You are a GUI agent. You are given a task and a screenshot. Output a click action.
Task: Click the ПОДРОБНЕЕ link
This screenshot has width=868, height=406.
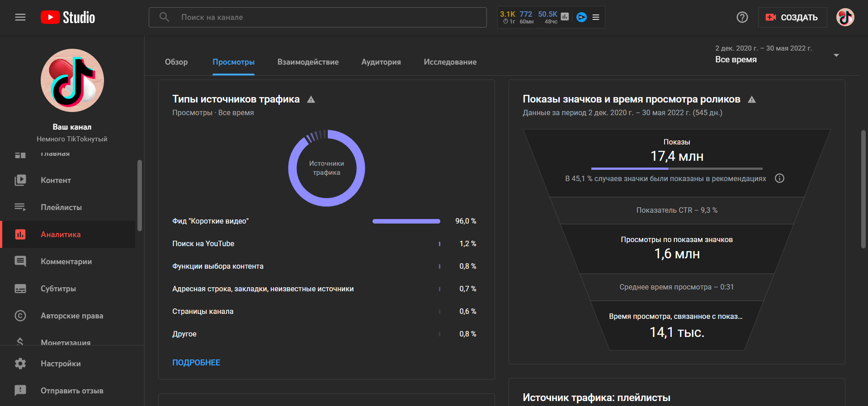coord(196,363)
